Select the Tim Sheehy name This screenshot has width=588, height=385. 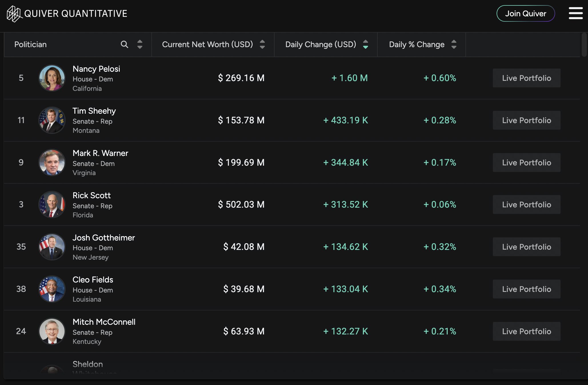point(94,111)
